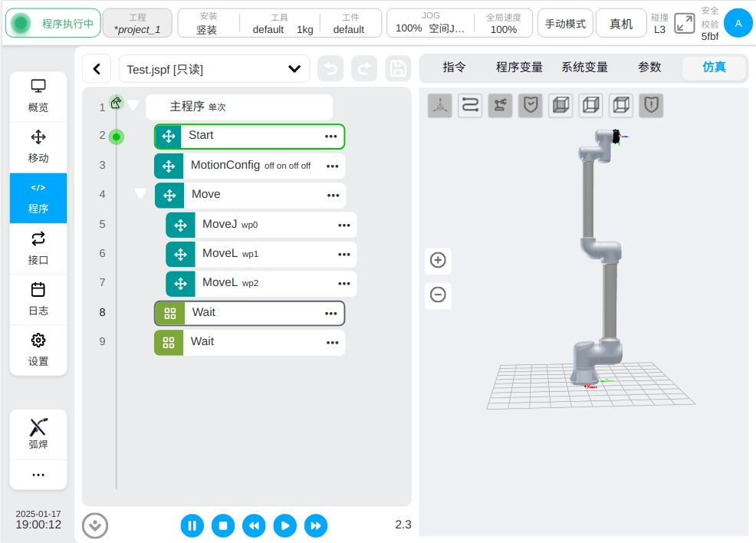
Task: Open the global speed 100% control
Action: [x=503, y=24]
